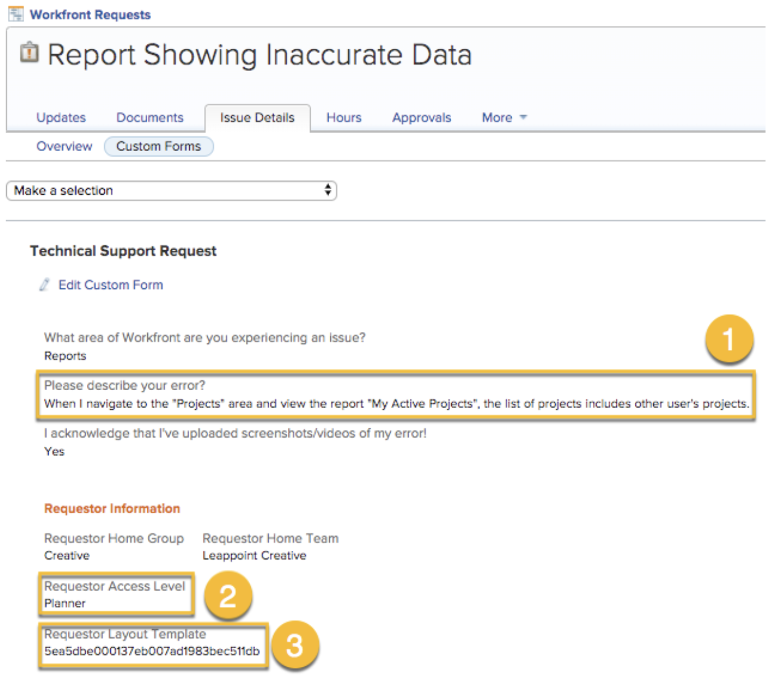
Task: Click the Requestor Layout Template label
Action: click(125, 634)
